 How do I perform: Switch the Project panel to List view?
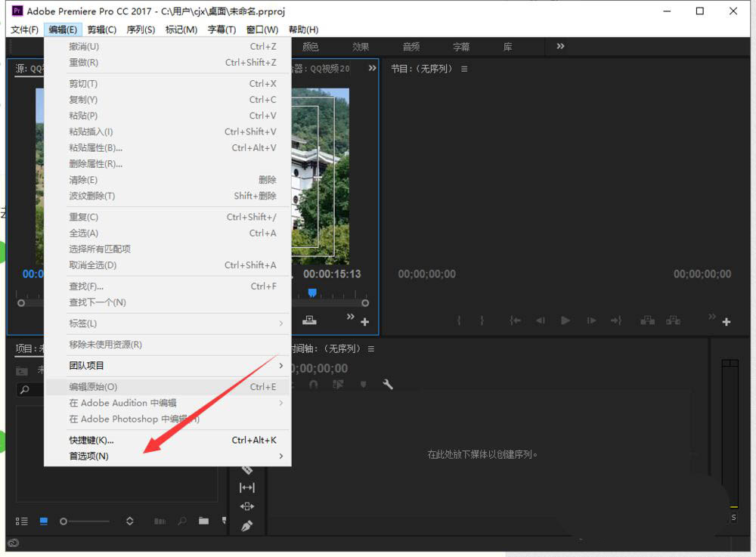(x=22, y=521)
